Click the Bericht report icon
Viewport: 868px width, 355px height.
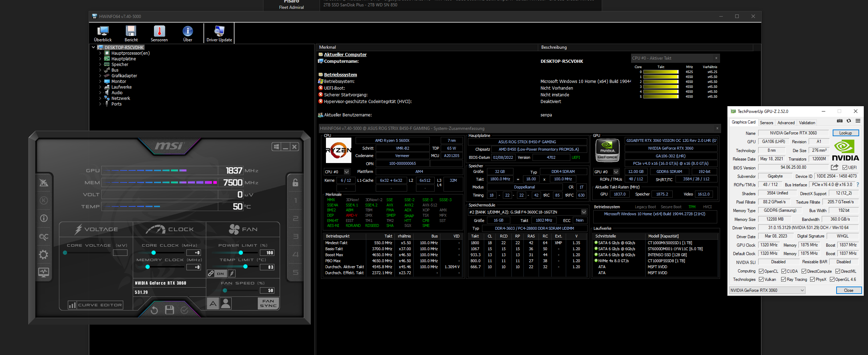(131, 34)
